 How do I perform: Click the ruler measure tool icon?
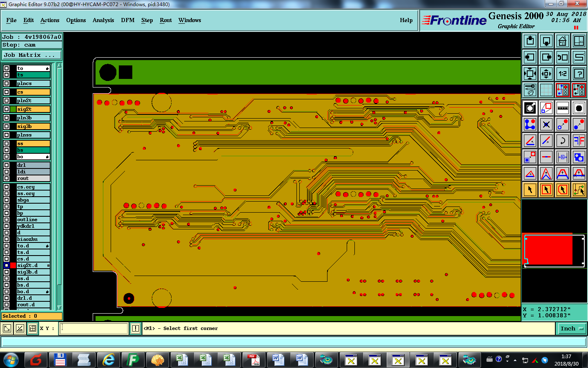(563, 108)
